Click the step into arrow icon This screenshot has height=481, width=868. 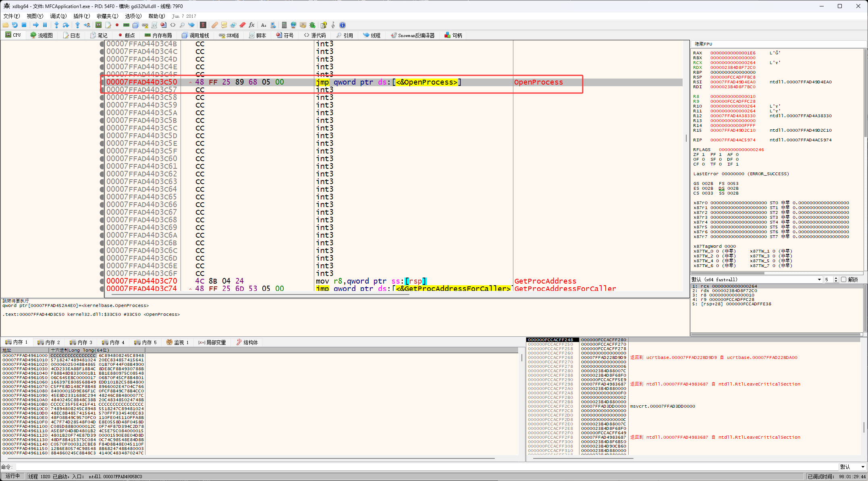56,25
